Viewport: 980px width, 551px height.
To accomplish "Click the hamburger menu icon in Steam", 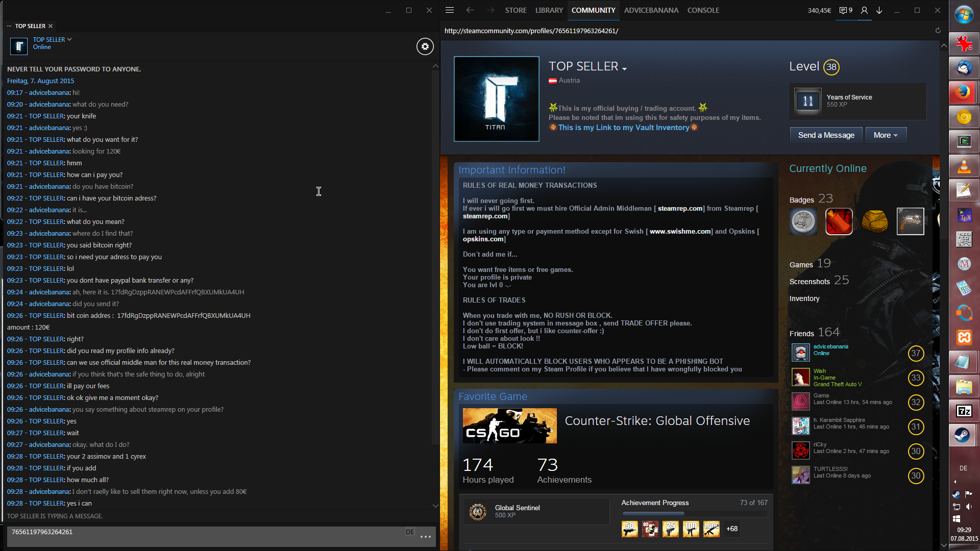I will pos(449,10).
